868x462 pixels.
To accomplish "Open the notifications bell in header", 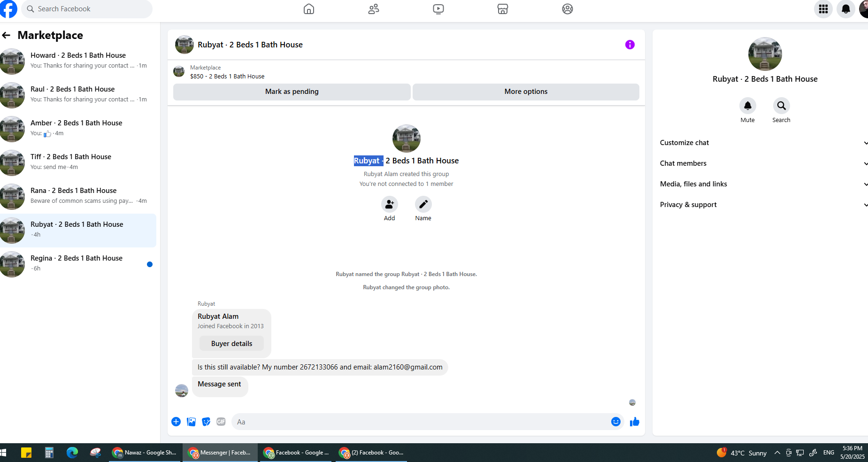I will [x=846, y=9].
